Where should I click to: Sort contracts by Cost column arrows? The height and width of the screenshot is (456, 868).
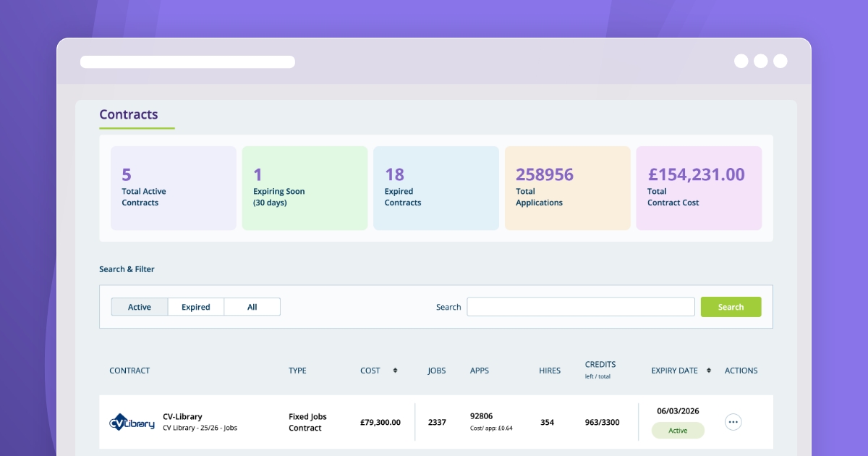point(395,371)
